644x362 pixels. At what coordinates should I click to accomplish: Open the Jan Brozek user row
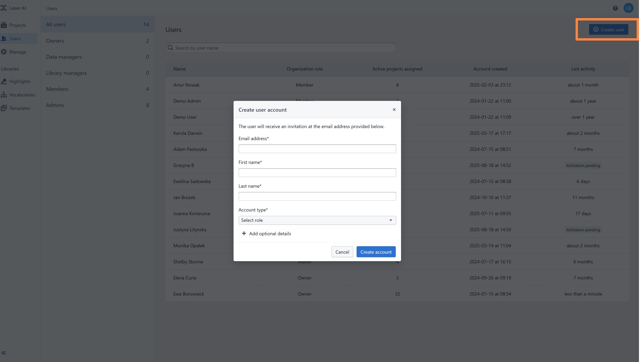(397, 197)
